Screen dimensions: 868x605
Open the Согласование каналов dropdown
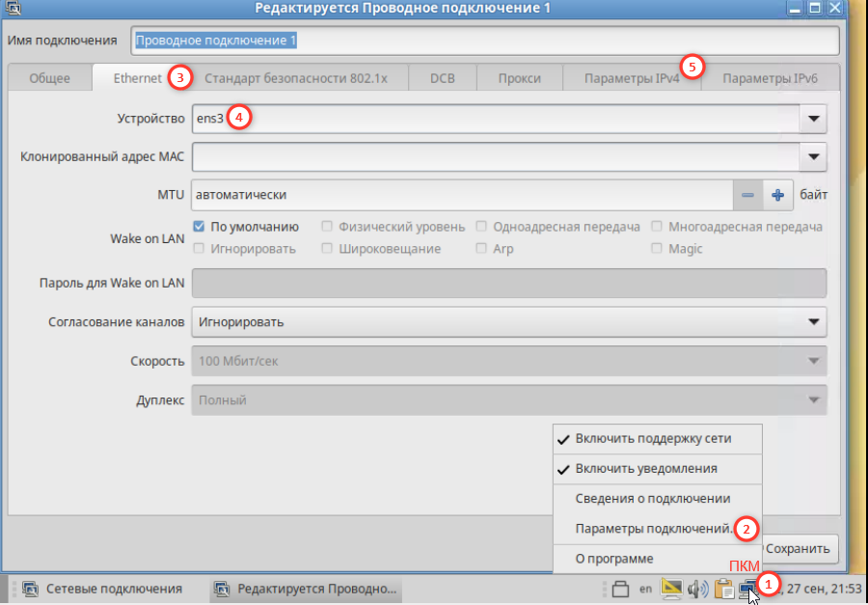tap(509, 322)
